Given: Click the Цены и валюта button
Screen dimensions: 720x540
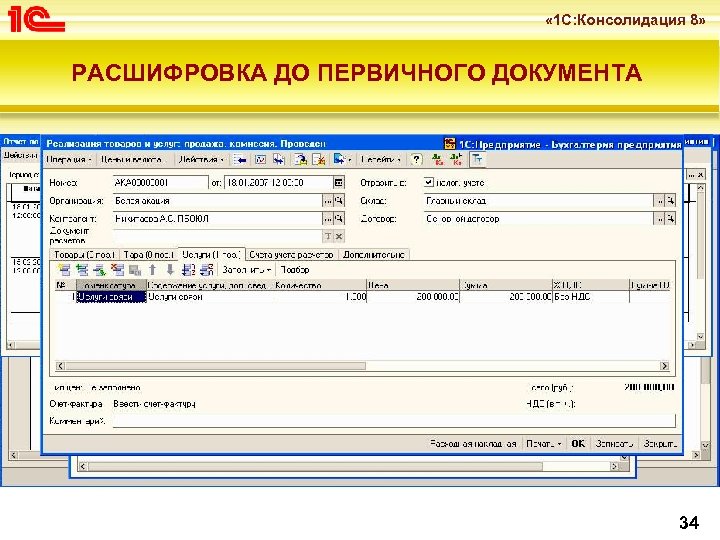Looking at the screenshot, I should (x=131, y=159).
